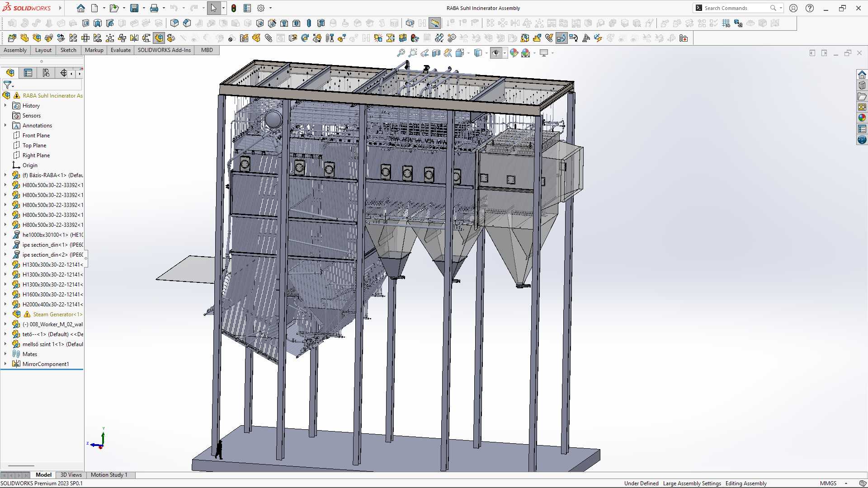Viewport: 868px width, 488px height.
Task: Toggle the highlighted assembly toolbar button
Action: click(x=158, y=38)
